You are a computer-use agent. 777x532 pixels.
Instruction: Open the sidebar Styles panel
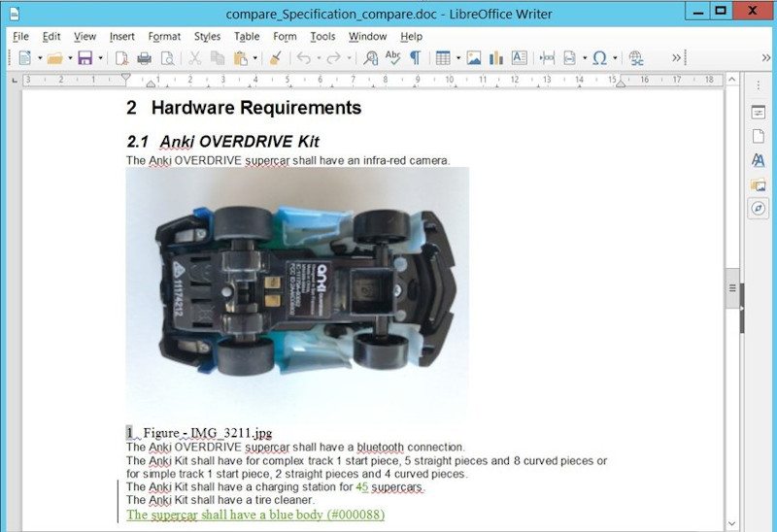click(x=758, y=160)
